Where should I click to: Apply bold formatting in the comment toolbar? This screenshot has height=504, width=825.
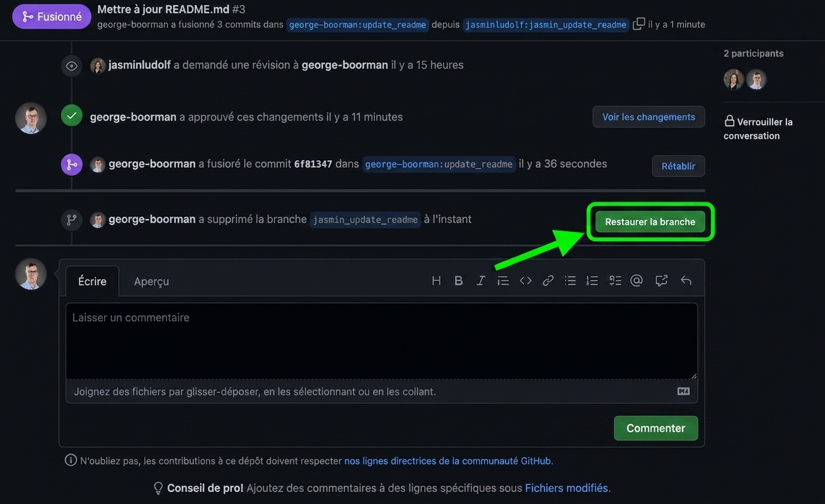click(459, 281)
